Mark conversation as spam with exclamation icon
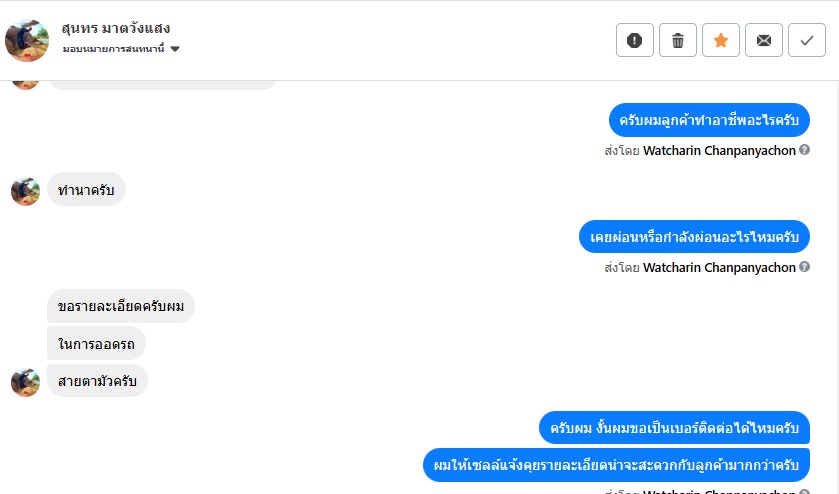839x494 pixels. tap(635, 40)
